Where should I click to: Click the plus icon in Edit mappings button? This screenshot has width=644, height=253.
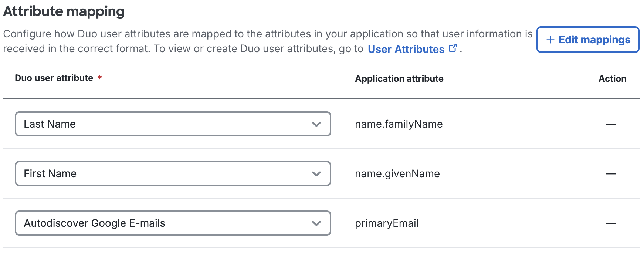tap(550, 40)
